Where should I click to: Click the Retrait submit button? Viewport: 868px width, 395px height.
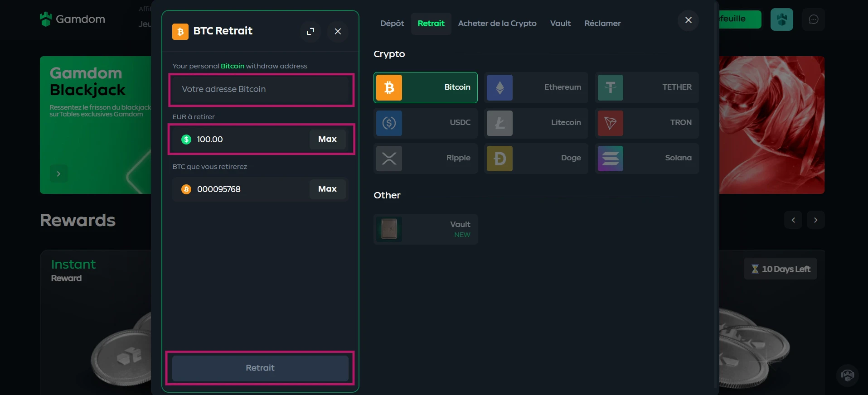point(260,368)
